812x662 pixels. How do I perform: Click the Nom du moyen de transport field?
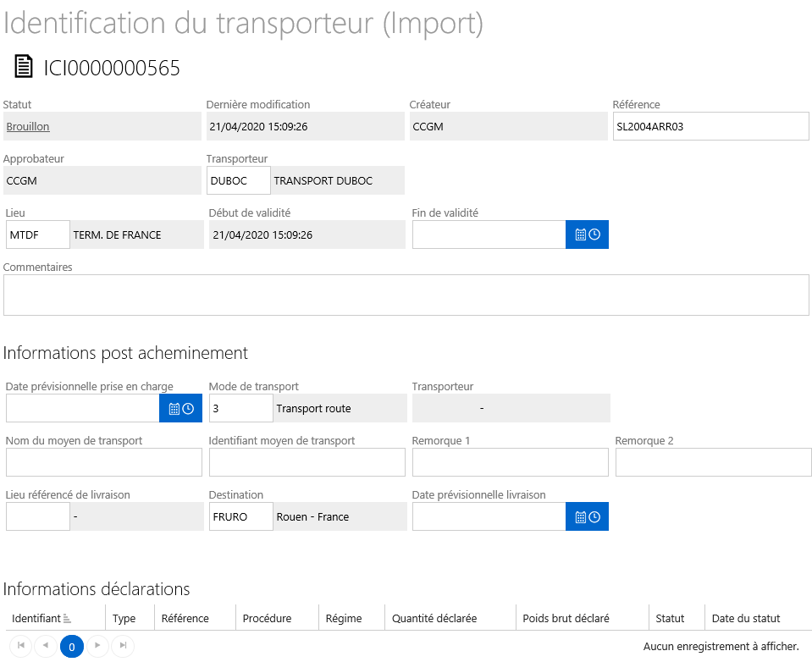(103, 462)
